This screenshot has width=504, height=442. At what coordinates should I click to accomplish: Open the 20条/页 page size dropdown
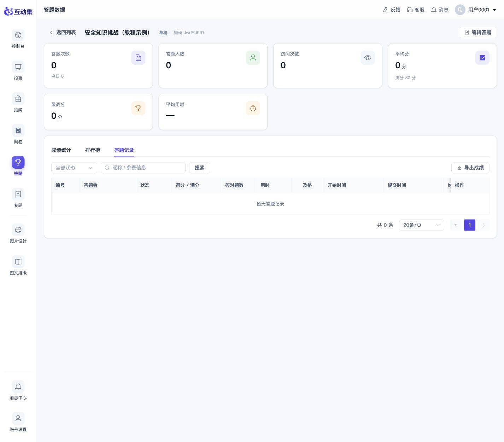tap(421, 225)
